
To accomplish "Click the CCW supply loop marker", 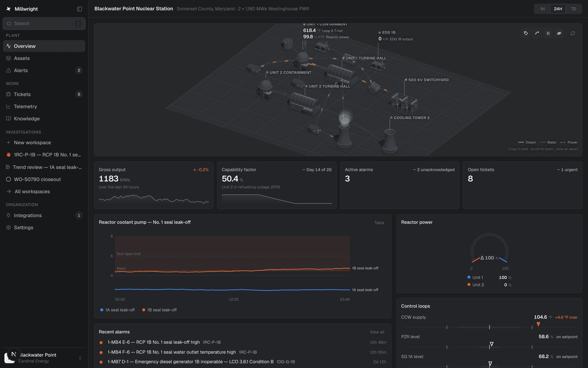I will click(x=538, y=324).
